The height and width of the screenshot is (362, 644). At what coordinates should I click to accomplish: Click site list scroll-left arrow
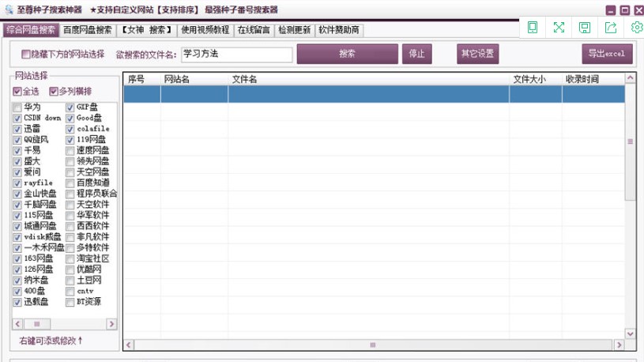(x=17, y=324)
